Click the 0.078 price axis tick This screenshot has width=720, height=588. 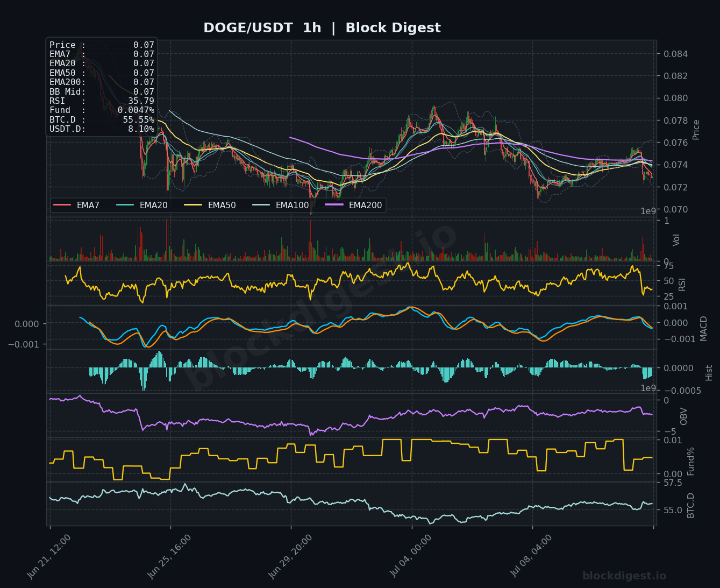675,121
